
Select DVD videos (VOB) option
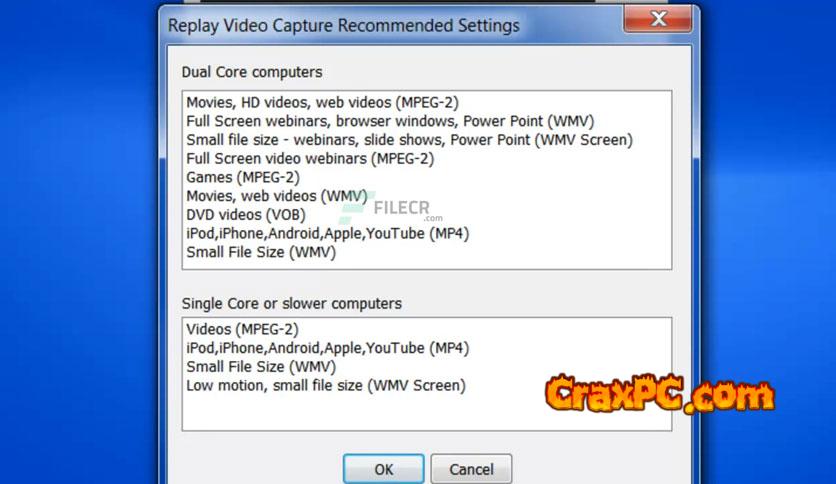point(246,214)
